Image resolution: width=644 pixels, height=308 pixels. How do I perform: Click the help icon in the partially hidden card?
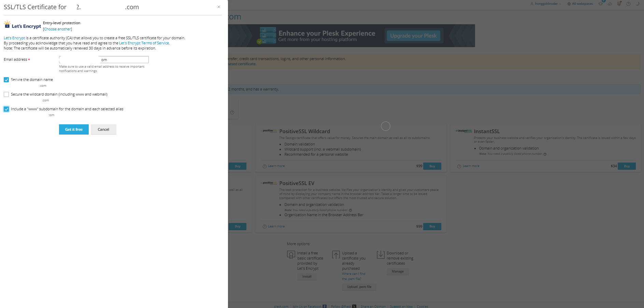232,112
